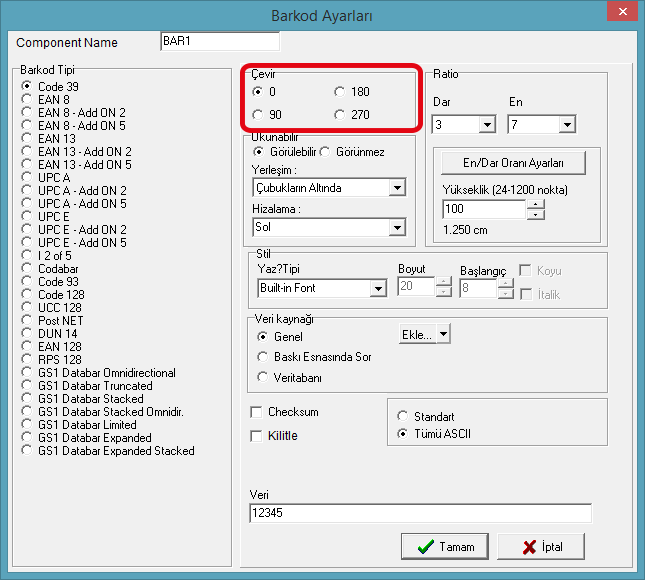Screen dimensions: 645x580
Task: Increase the Yükseklik height value
Action: coord(536,205)
